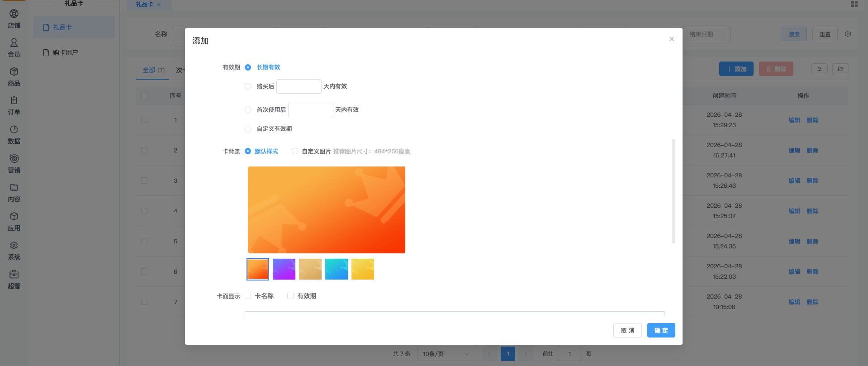The width and height of the screenshot is (868, 366).
Task: Select the 长期有效 validity radio
Action: pyautogui.click(x=248, y=67)
